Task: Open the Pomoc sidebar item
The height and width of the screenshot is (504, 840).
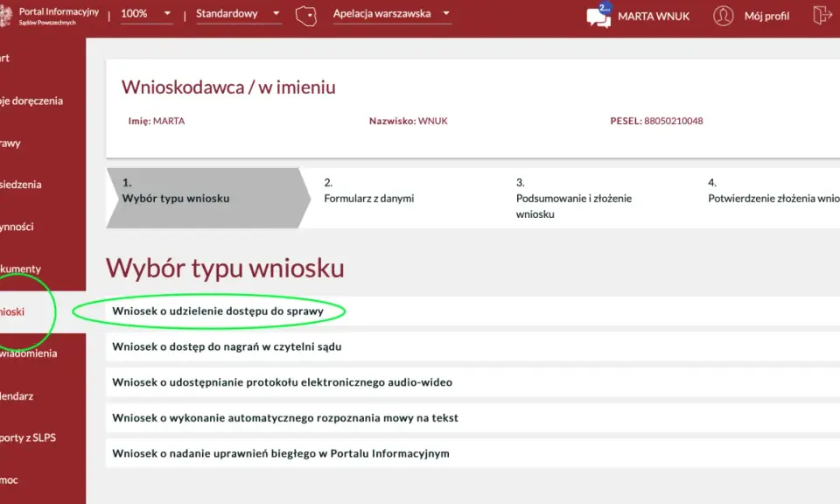Action: coord(43,479)
